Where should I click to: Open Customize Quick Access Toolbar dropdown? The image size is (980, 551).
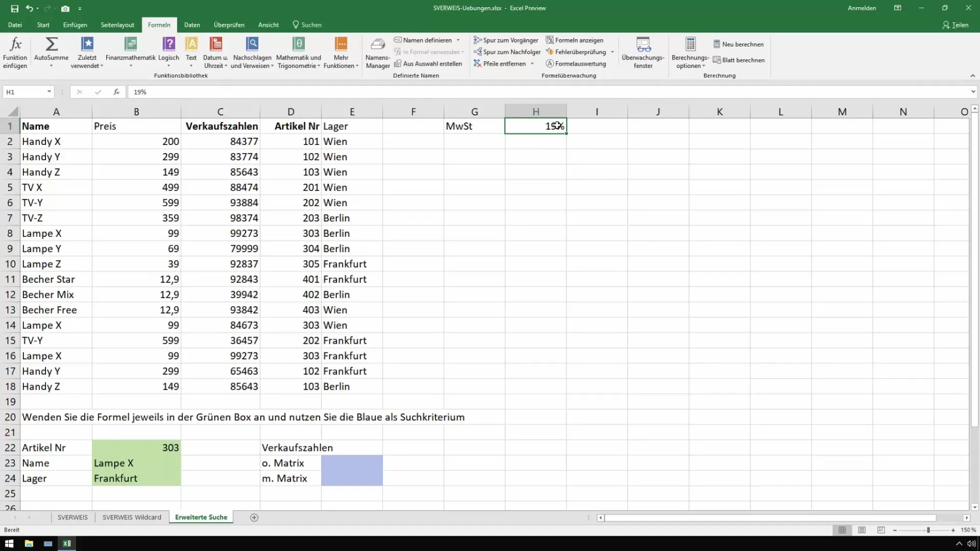(80, 9)
